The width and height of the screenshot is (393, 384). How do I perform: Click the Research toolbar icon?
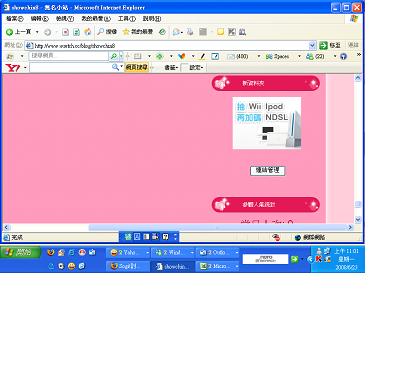coord(242,32)
